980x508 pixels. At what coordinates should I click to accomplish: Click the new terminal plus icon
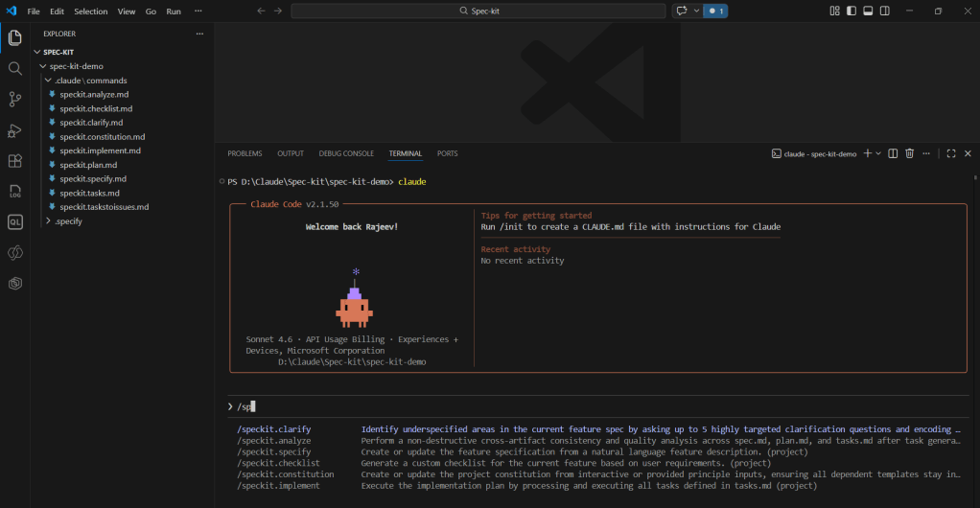click(x=867, y=153)
